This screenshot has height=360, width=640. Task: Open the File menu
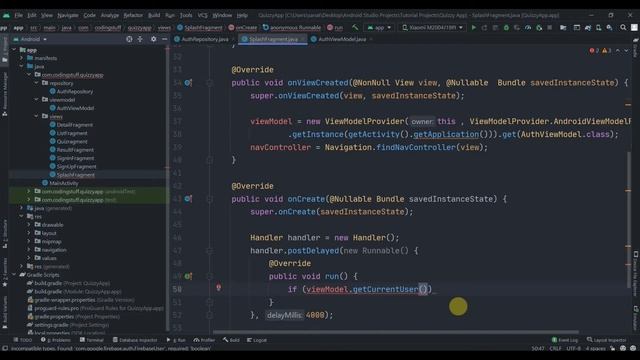19,16
